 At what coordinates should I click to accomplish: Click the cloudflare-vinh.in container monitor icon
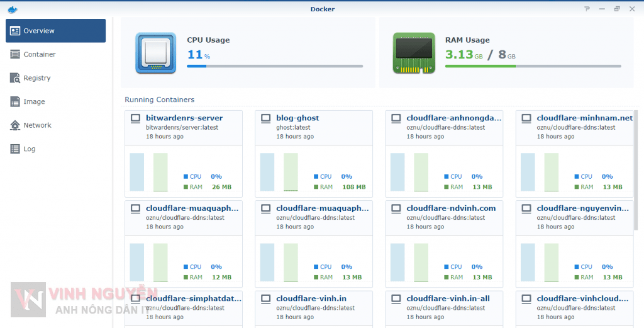click(265, 299)
